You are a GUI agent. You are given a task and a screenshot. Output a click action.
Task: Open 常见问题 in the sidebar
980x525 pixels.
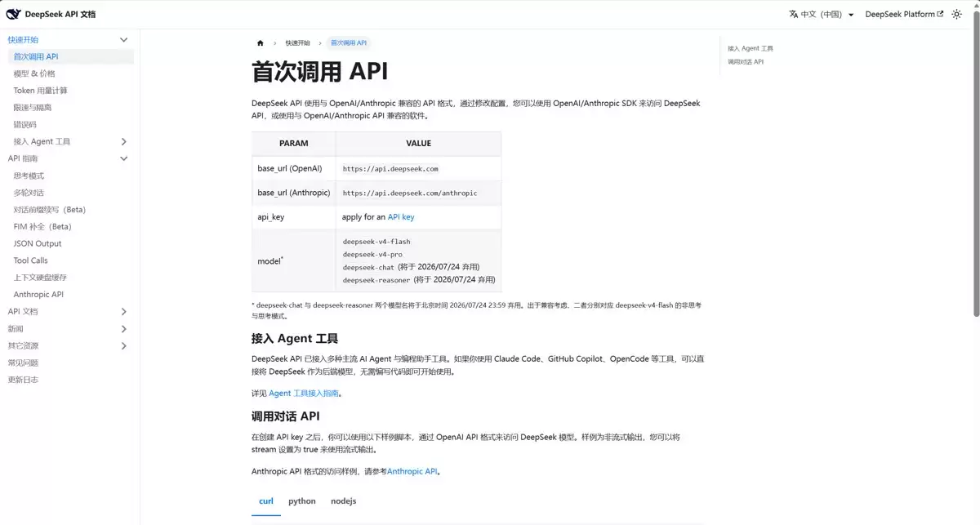pyautogui.click(x=23, y=363)
